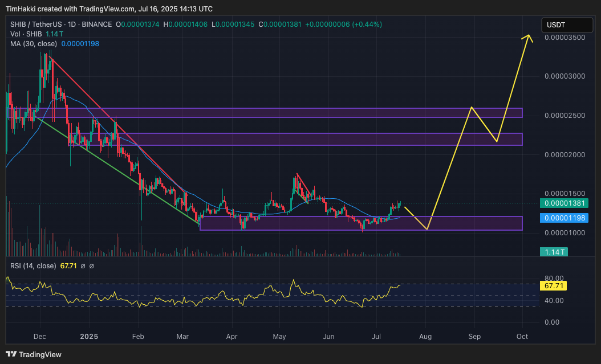Open symbol selector via SHIB / TetherUS label
Screen dimensions: 601x364
35,24
